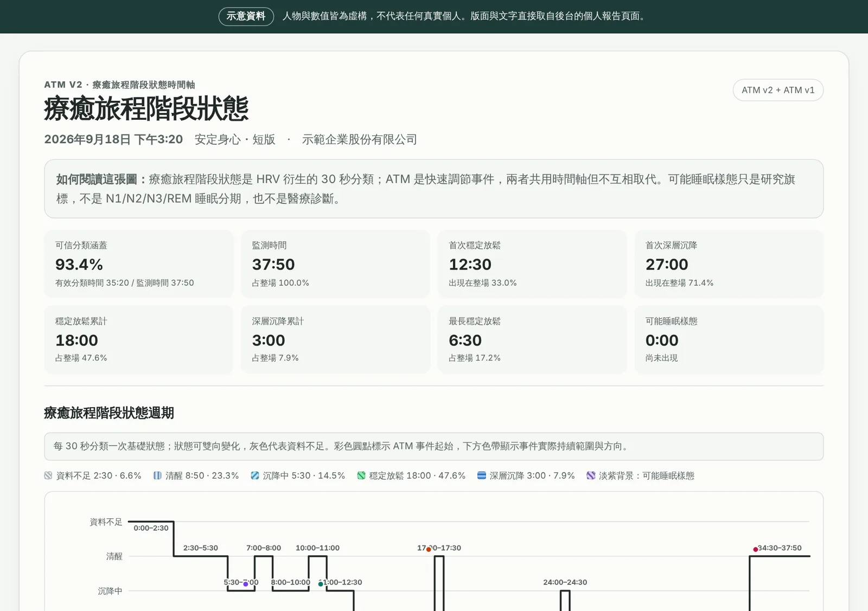This screenshot has height=611, width=868.
Task: Click the 34:30–37:50 segment label
Action: click(x=780, y=548)
